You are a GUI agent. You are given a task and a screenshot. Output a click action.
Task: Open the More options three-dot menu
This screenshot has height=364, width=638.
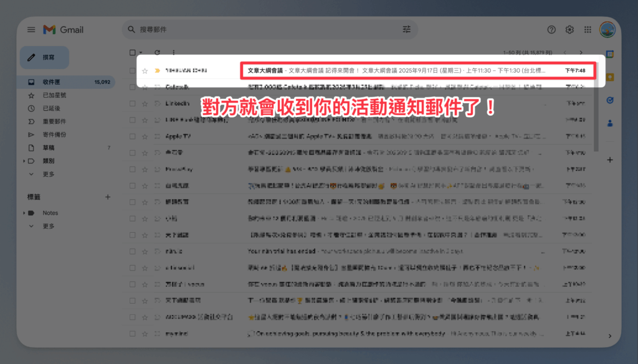173,53
